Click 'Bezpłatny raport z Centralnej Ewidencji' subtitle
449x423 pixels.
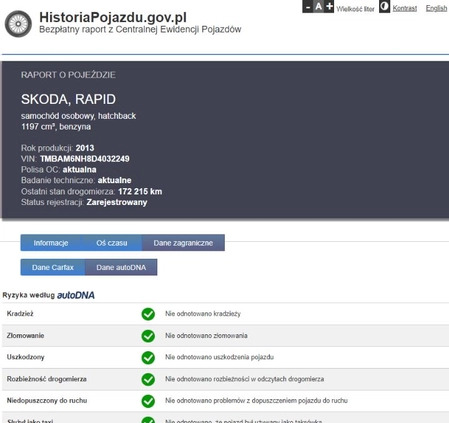[140, 29]
